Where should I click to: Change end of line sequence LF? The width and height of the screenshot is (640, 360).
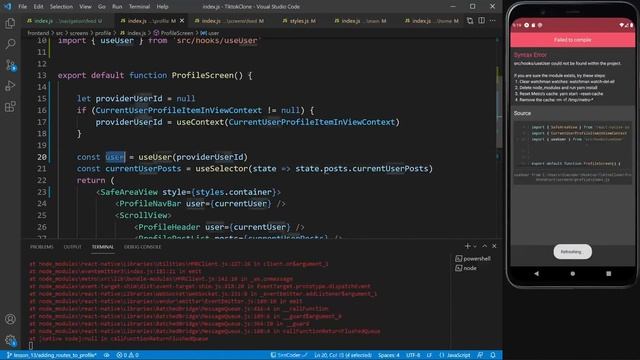click(429, 355)
